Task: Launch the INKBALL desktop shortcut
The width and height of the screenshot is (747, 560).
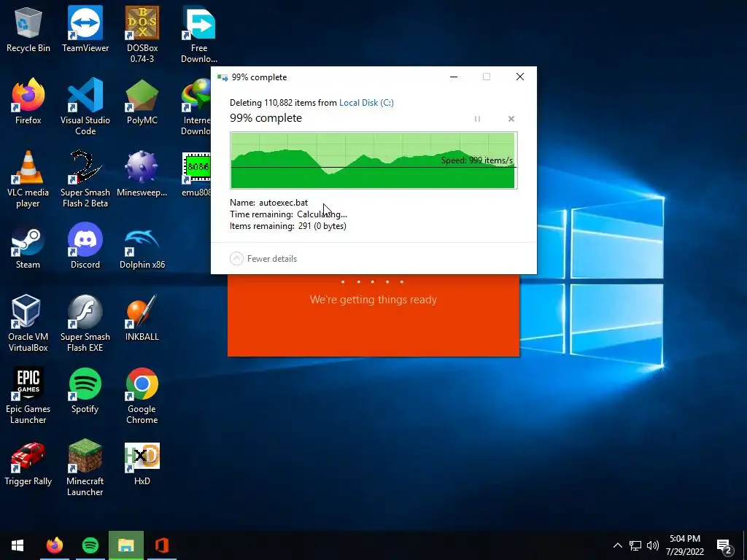Action: 142,318
